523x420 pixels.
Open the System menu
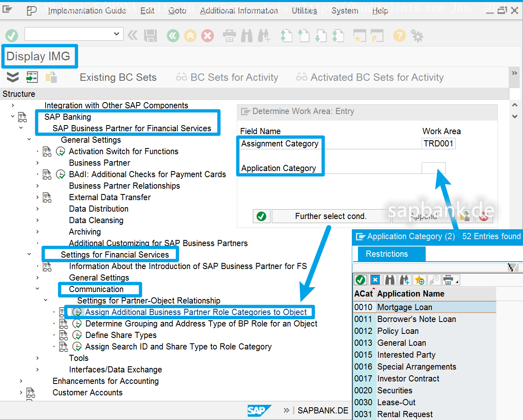tap(345, 11)
